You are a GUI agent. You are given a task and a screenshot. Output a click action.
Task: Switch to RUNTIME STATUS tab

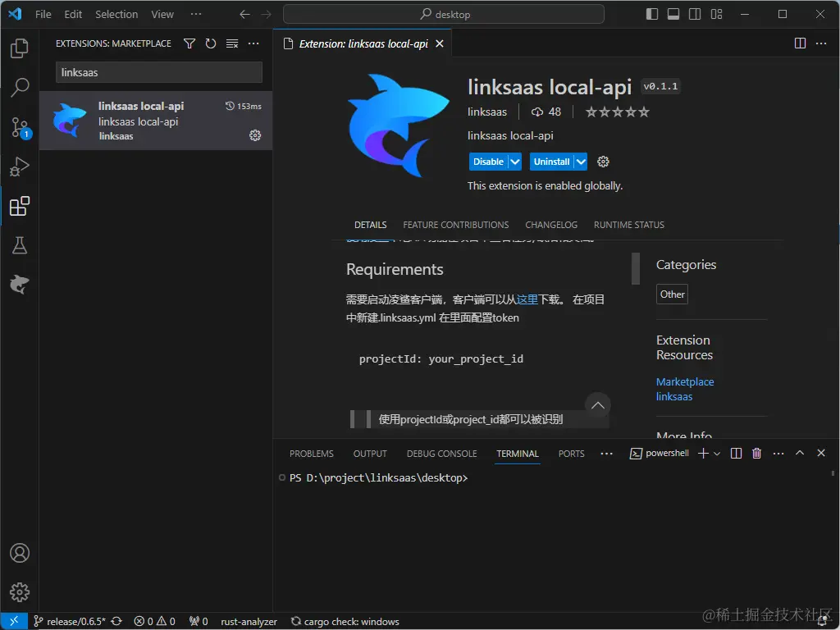coord(629,225)
